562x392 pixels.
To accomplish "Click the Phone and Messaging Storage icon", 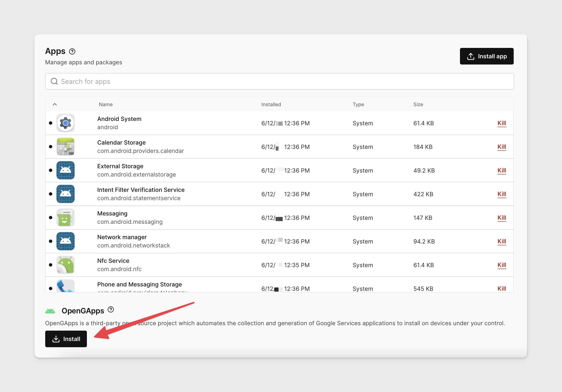I will click(66, 286).
